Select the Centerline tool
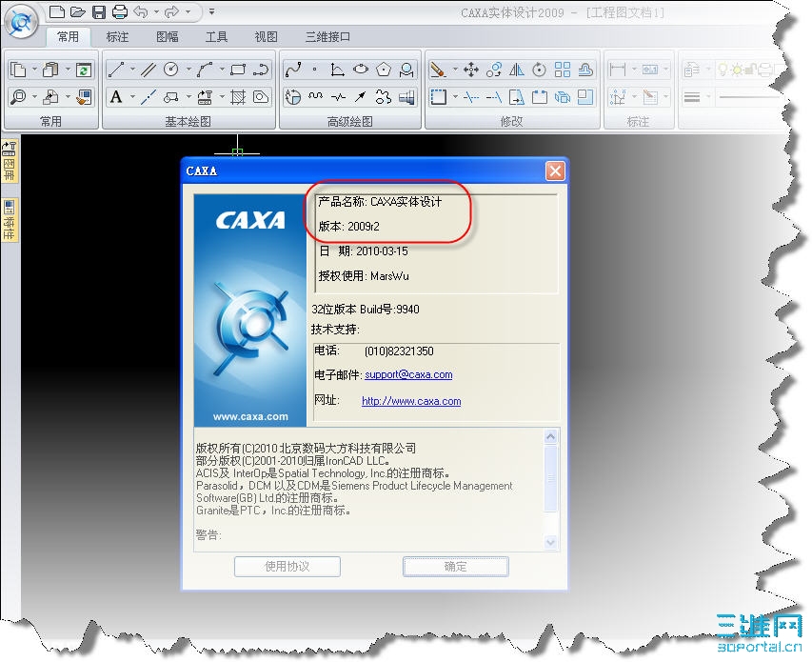The width and height of the screenshot is (812, 662). click(x=149, y=97)
